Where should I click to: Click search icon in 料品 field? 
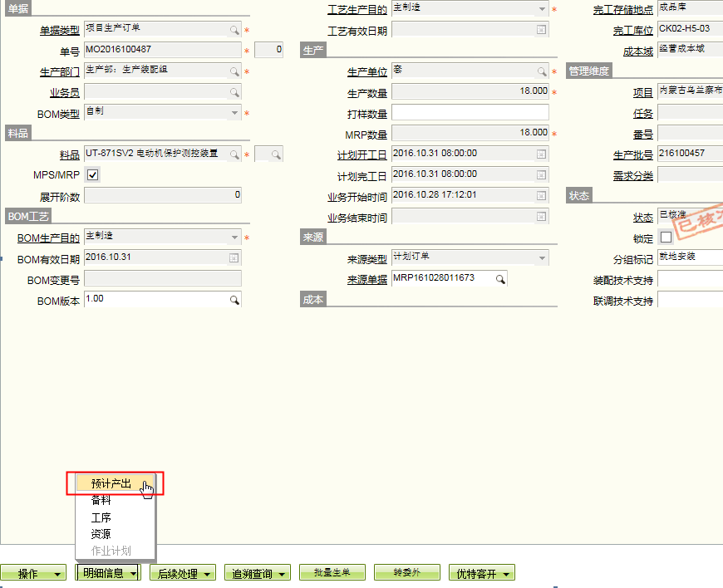[x=234, y=154]
